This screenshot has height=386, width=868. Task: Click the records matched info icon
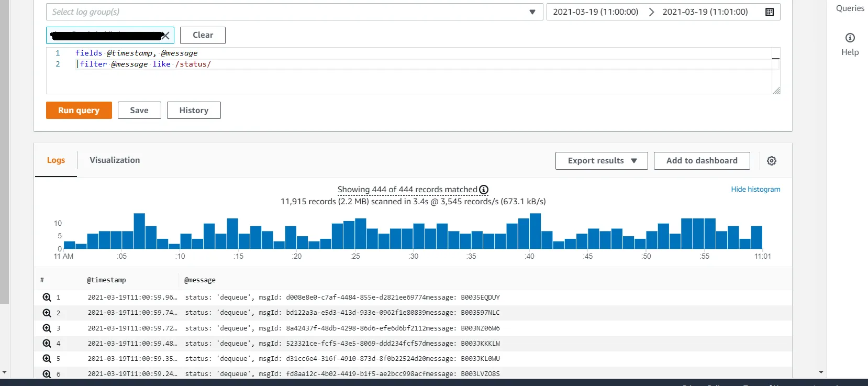coord(484,190)
